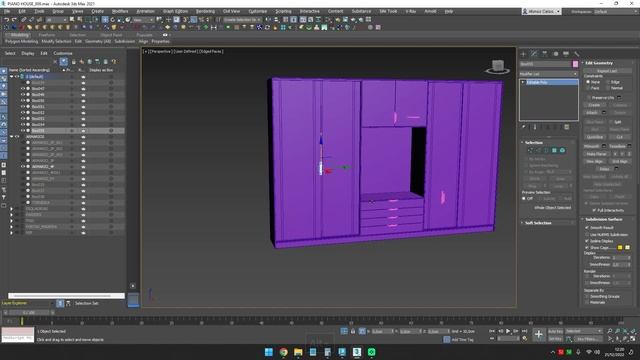This screenshot has height=360, width=640.
Task: Click Configure Modifier Sets icon
Action: (567, 127)
